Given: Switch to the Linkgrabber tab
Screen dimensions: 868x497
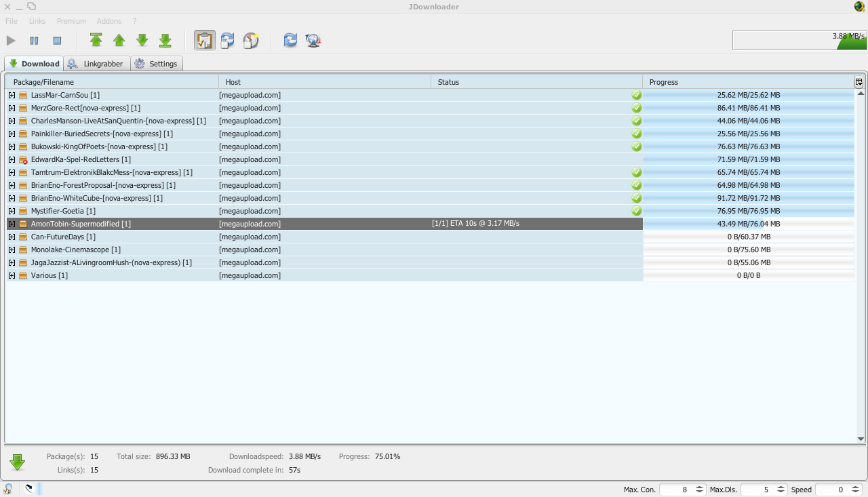Looking at the screenshot, I should (96, 64).
